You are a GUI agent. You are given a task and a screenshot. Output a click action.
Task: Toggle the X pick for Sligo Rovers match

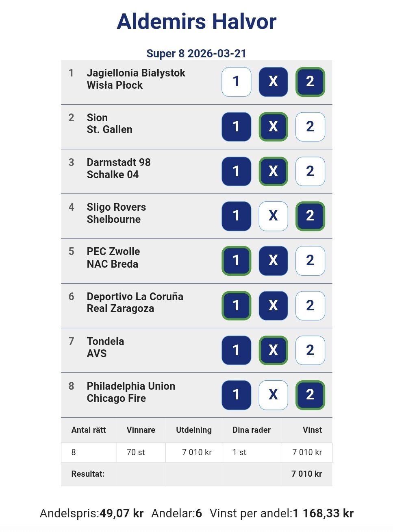click(273, 216)
